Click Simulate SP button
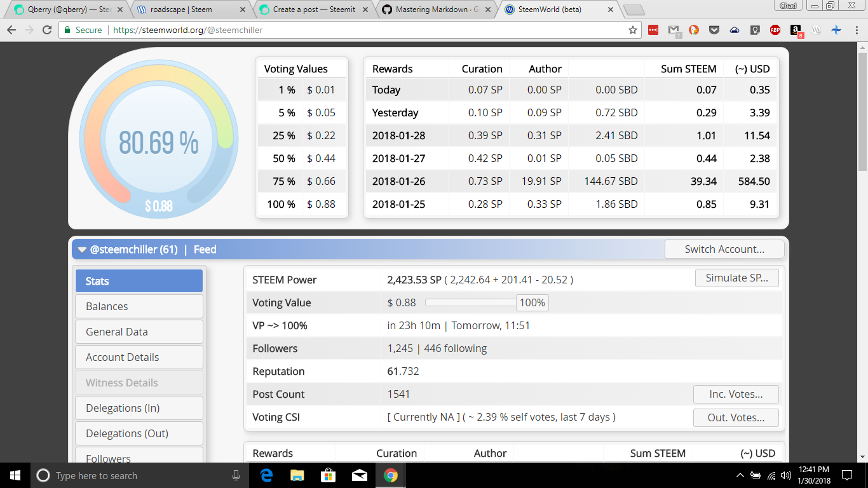The image size is (868, 488). click(737, 278)
